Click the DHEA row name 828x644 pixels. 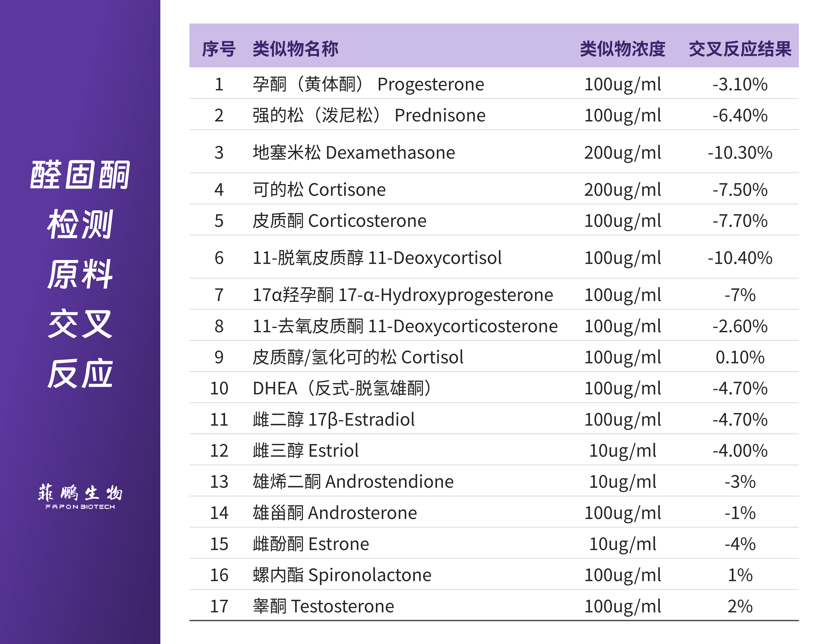341,388
